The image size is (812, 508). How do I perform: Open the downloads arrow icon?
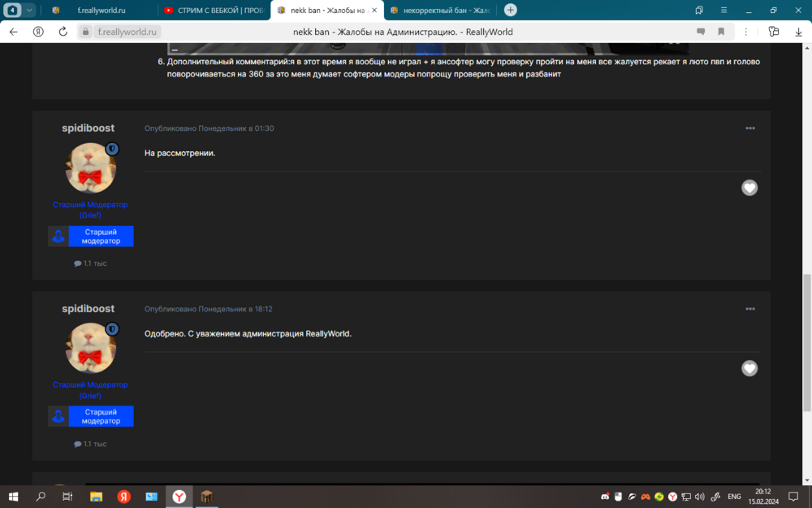tap(798, 32)
